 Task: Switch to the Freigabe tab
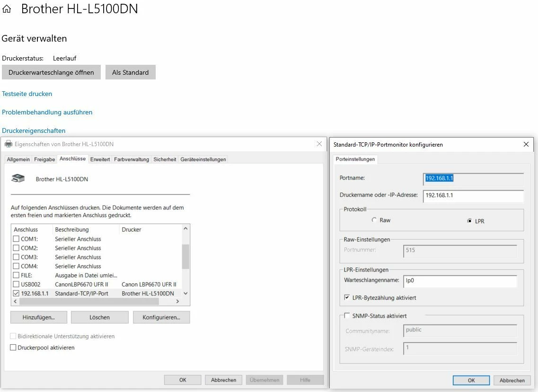[x=44, y=159]
